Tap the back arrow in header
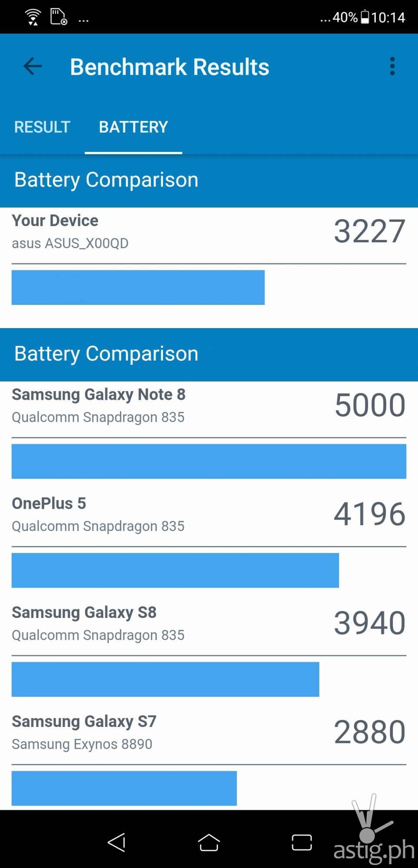This screenshot has height=868, width=418. tap(33, 66)
